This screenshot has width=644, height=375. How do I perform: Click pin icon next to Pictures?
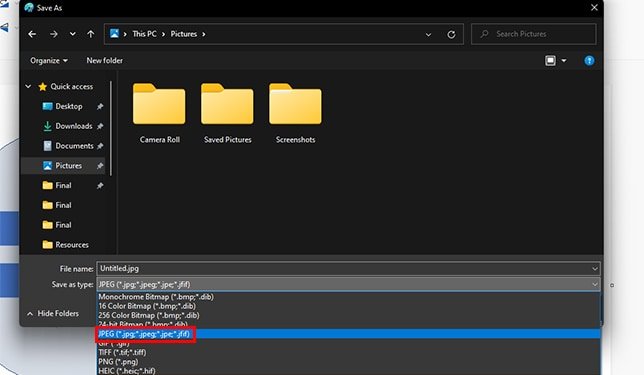click(100, 166)
